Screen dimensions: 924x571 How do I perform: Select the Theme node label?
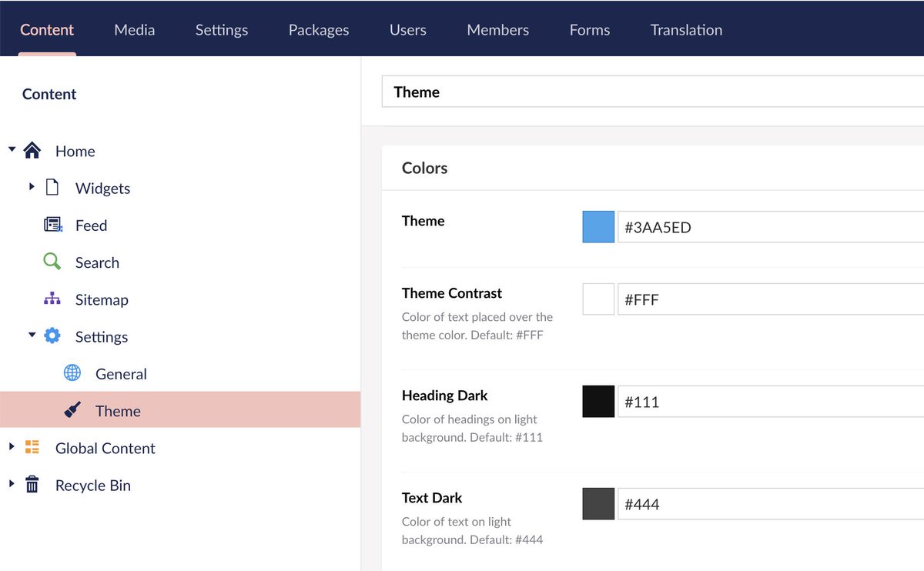[x=118, y=411]
